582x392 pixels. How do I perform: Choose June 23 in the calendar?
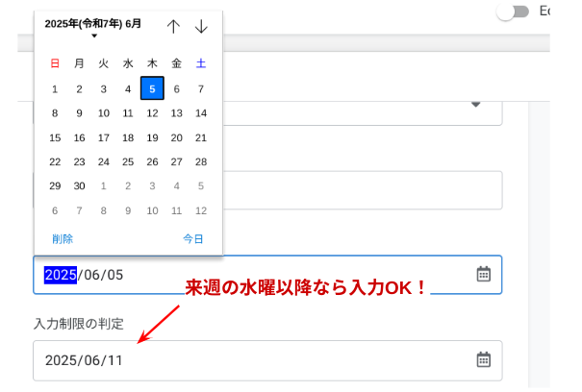click(79, 162)
